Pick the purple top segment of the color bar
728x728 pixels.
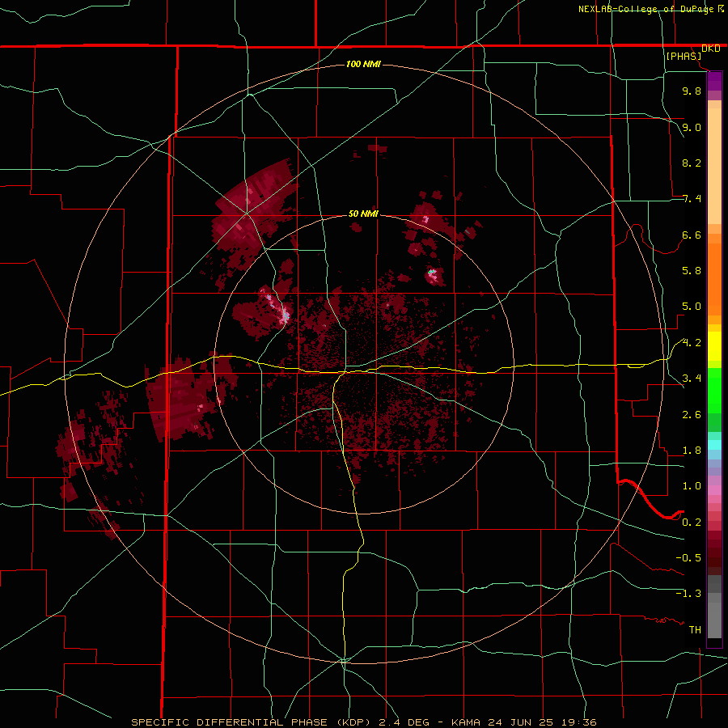coord(714,81)
